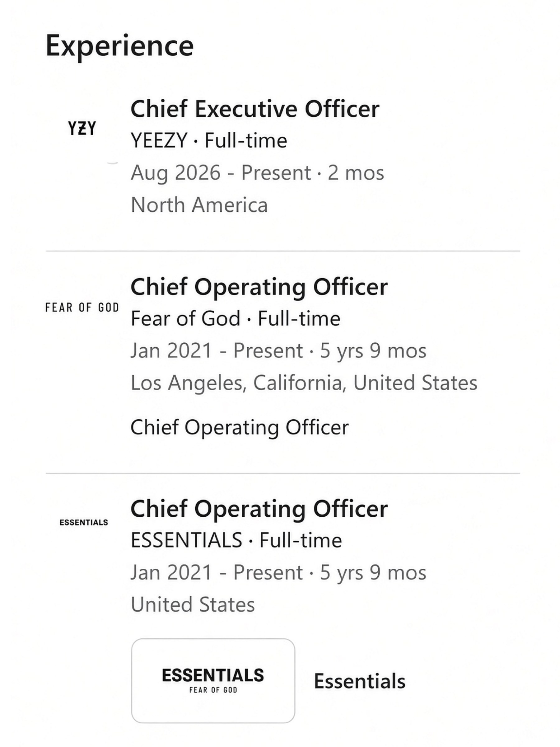Click the North America location text
560x747 pixels.
point(199,205)
